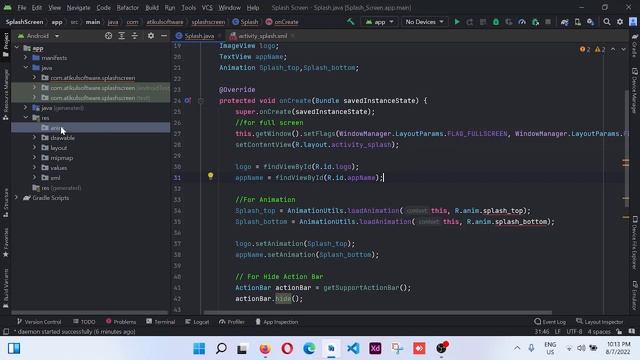The image size is (640, 360).
Task: Fold the onCreate method at line 24
Action: coord(201,100)
